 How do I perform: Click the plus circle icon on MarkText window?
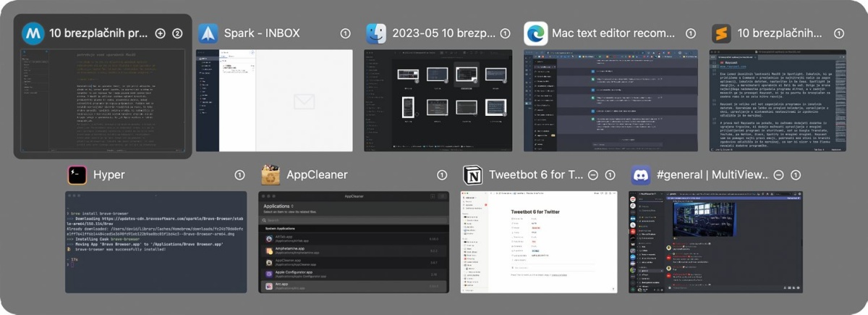161,33
